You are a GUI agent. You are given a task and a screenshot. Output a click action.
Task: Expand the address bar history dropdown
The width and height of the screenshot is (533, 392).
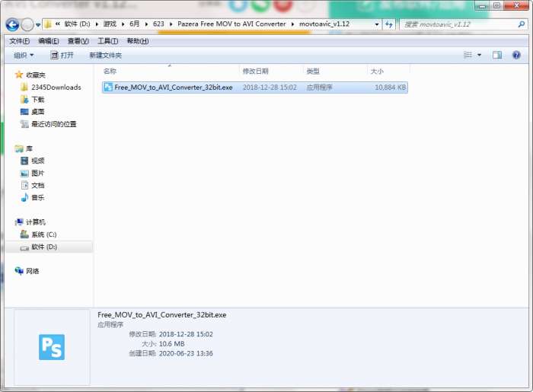tap(377, 24)
